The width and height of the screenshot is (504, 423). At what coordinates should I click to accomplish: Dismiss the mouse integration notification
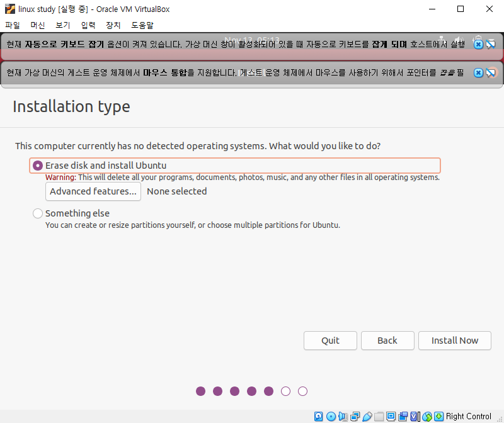coord(478,73)
